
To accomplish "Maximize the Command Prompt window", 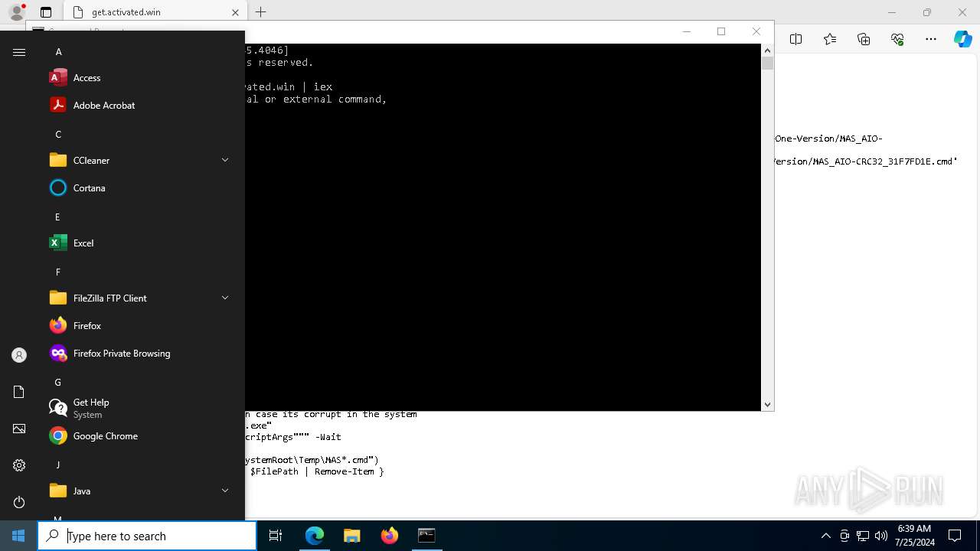I will point(721,31).
